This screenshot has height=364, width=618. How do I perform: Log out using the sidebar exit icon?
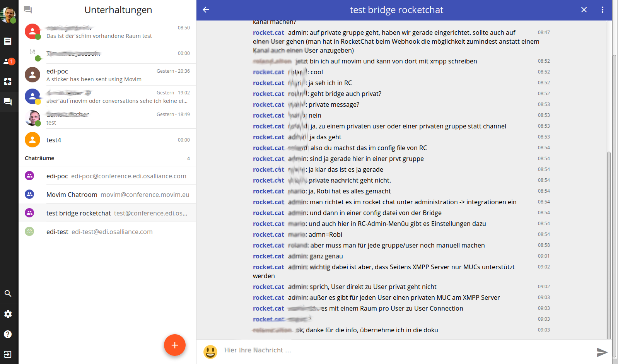tap(8, 354)
